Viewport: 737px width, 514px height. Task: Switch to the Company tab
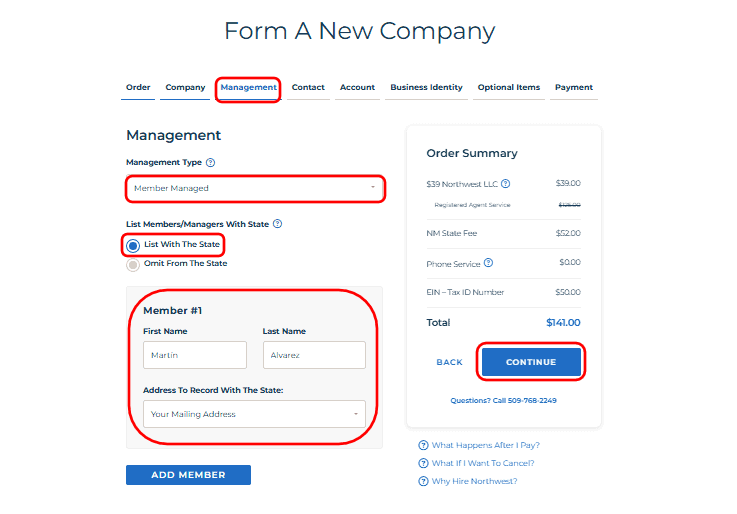pyautogui.click(x=185, y=88)
